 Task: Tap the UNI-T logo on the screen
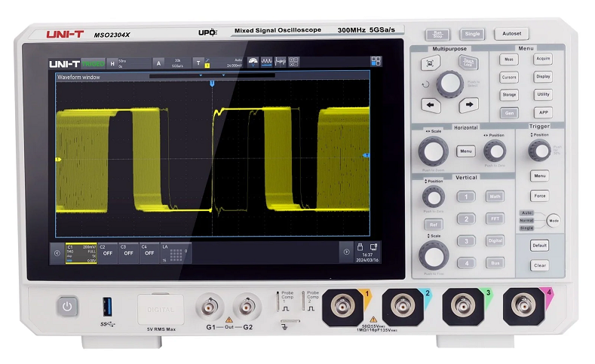tap(64, 64)
